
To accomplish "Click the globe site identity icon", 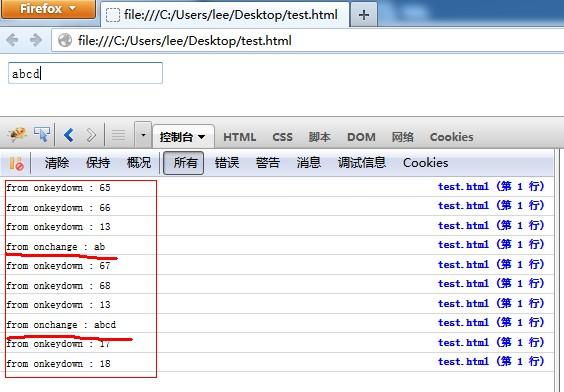I will tap(65, 40).
